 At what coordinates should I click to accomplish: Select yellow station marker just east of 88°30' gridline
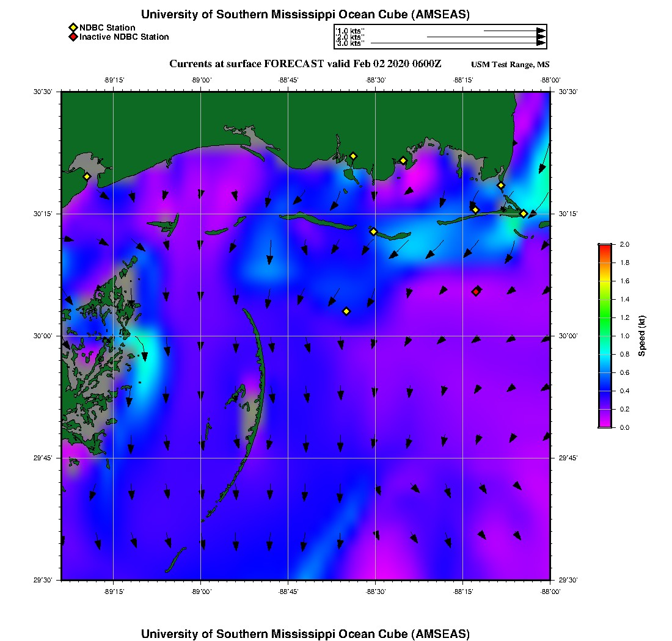click(x=403, y=161)
